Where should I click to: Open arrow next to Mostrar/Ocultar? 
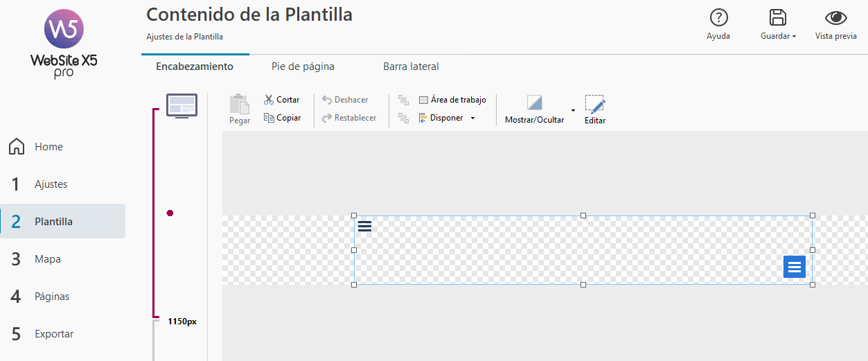[x=573, y=110]
